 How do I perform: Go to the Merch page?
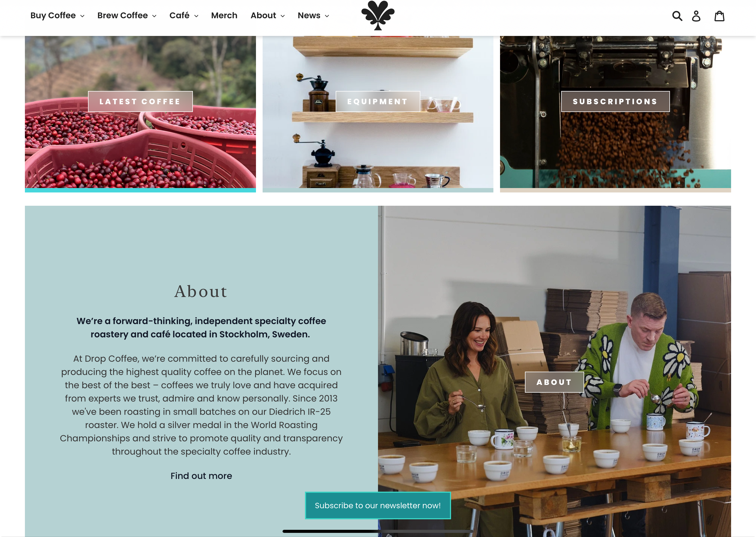(224, 15)
